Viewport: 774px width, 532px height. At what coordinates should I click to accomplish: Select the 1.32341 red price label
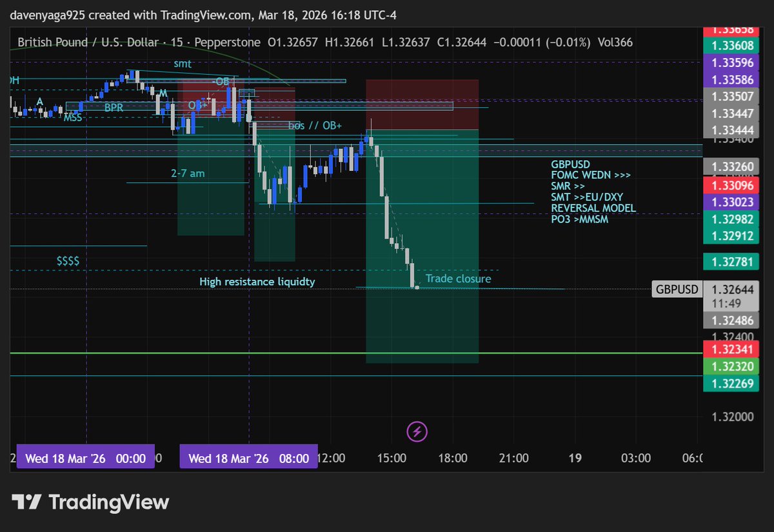click(731, 350)
